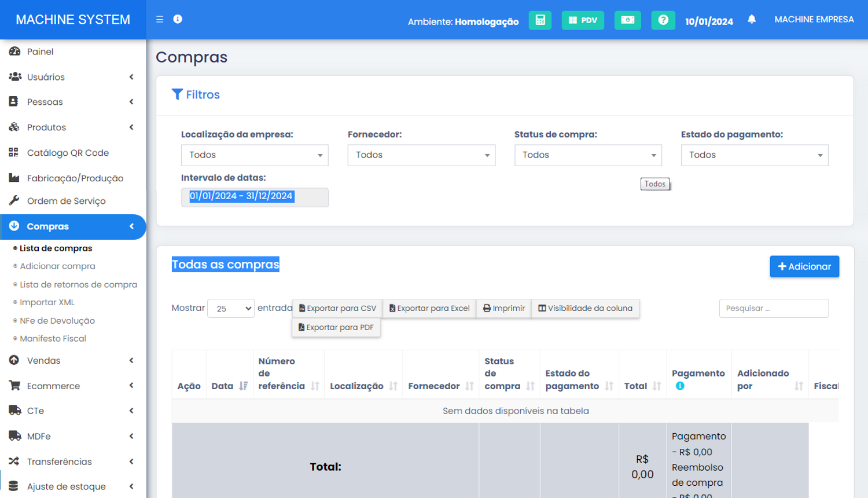Open Lista de retornos de compra
The width and height of the screenshot is (868, 498).
(78, 284)
